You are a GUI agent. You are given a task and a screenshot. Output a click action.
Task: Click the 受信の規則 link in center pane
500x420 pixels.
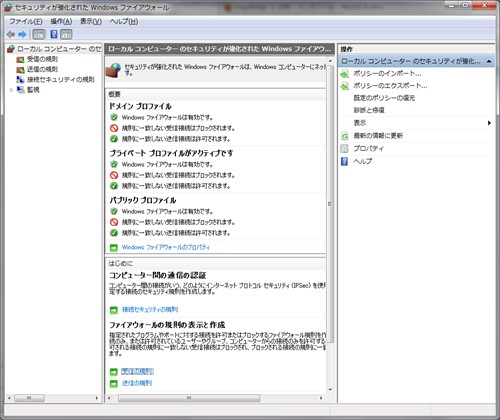pyautogui.click(x=137, y=371)
